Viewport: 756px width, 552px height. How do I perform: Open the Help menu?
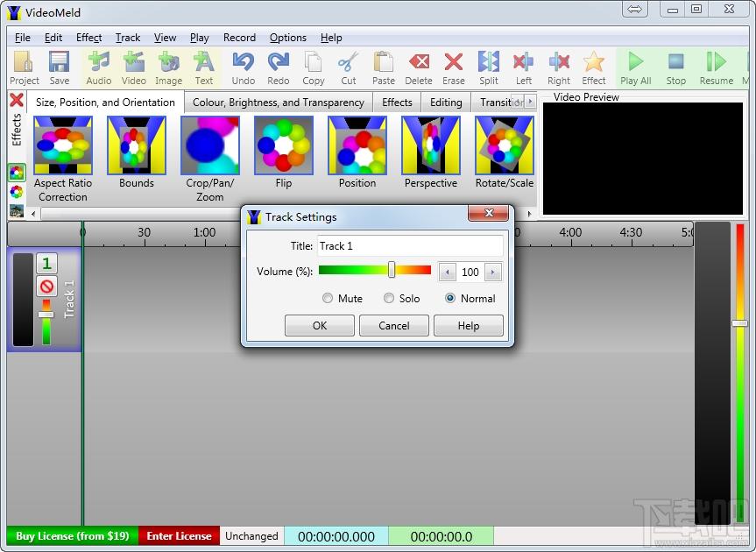point(331,38)
